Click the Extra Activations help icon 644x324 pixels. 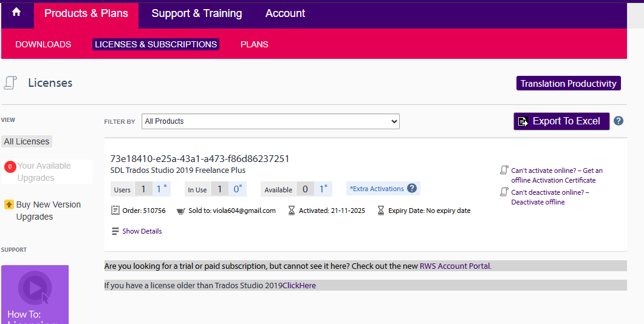click(x=412, y=188)
